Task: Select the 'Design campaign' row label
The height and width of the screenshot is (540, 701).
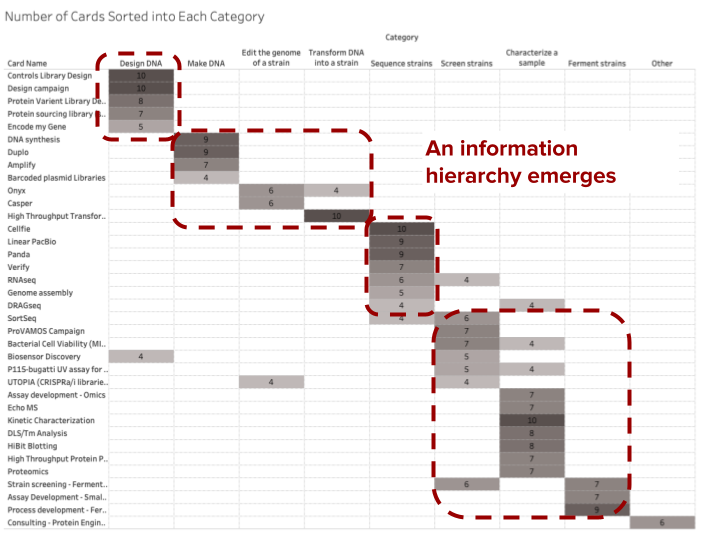Action: tap(38, 89)
